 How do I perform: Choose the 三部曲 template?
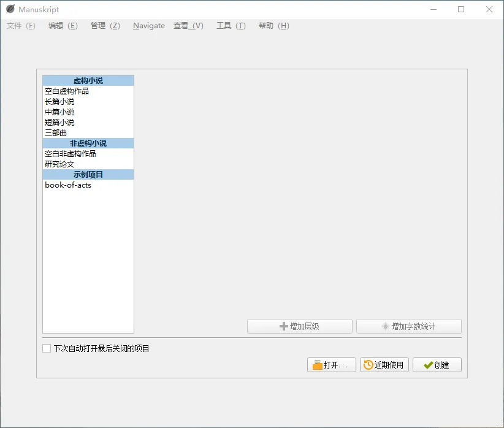click(88, 133)
